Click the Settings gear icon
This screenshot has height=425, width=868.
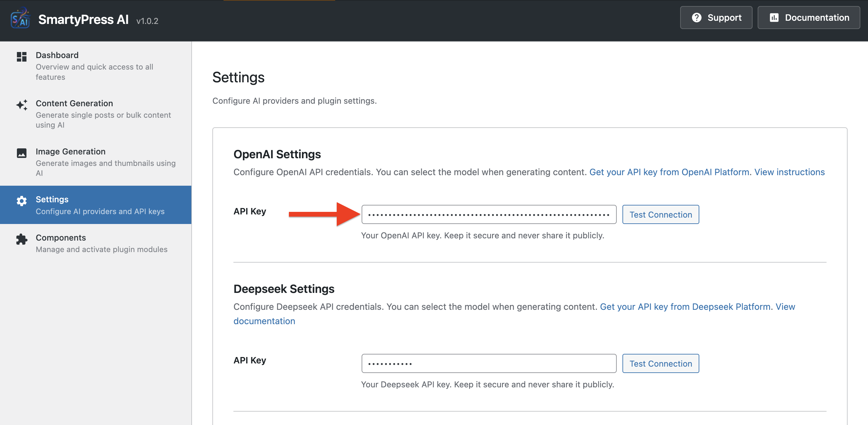click(22, 201)
